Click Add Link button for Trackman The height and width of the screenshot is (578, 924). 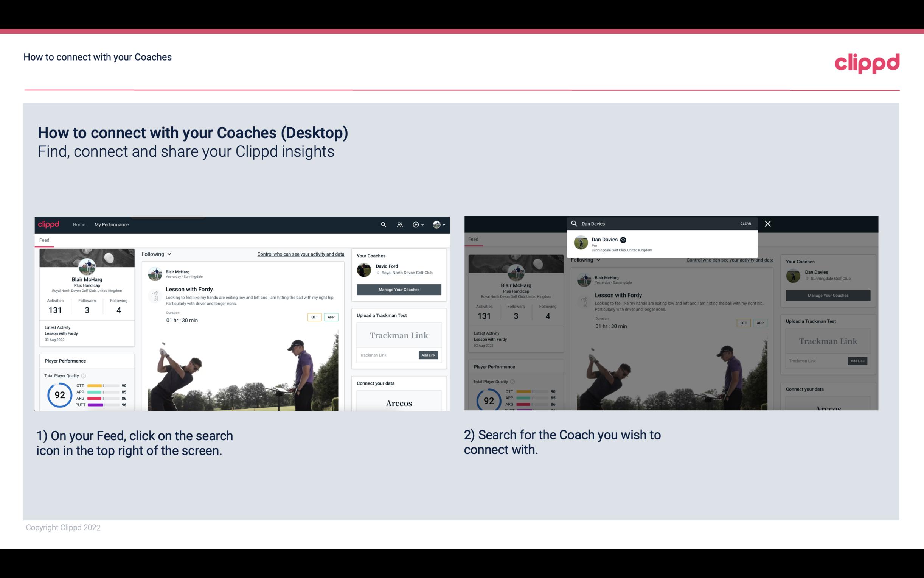coord(429,355)
